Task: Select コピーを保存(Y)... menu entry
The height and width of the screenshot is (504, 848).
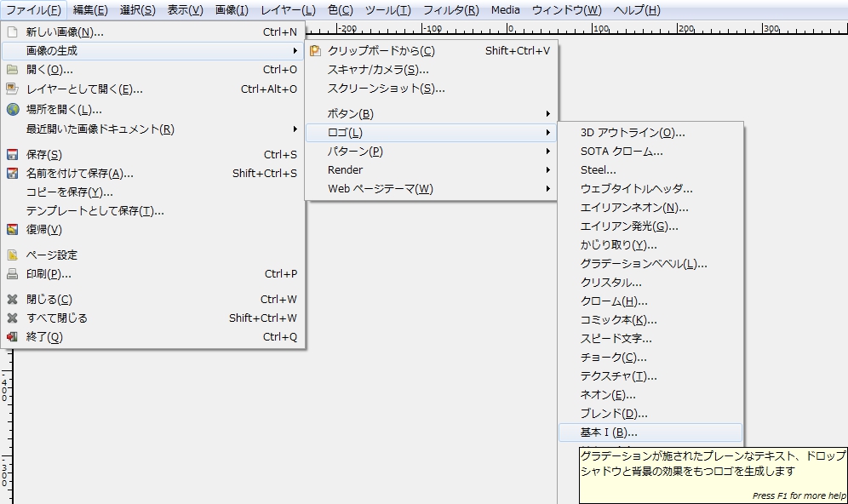Action: pyautogui.click(x=153, y=192)
